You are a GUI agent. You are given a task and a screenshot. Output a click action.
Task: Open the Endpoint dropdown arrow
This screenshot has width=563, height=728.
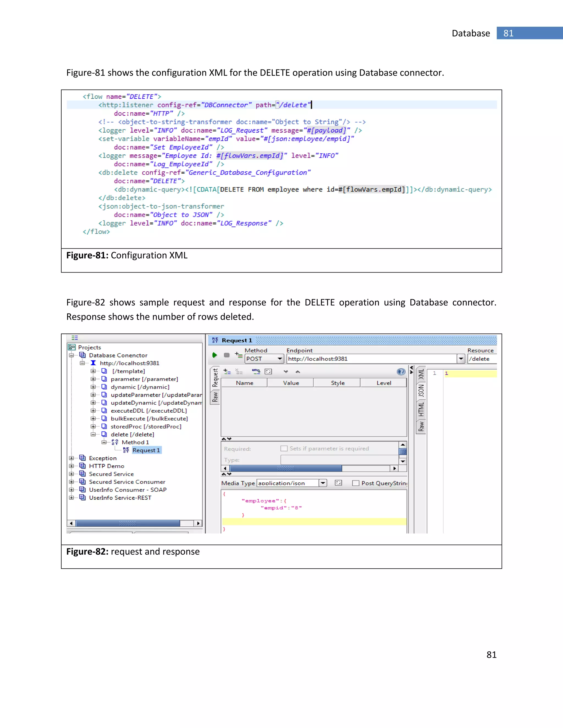pos(461,359)
